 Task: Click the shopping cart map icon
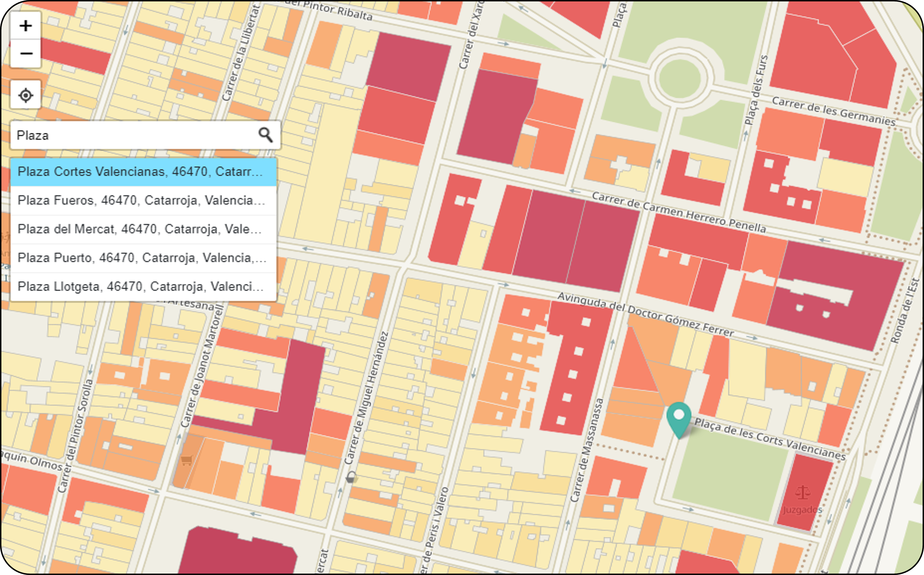click(x=186, y=461)
